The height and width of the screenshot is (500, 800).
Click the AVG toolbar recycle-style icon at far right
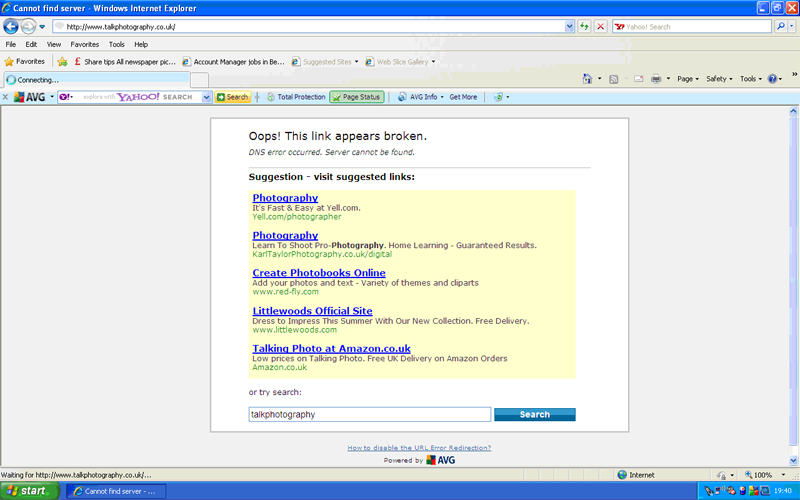(x=498, y=97)
